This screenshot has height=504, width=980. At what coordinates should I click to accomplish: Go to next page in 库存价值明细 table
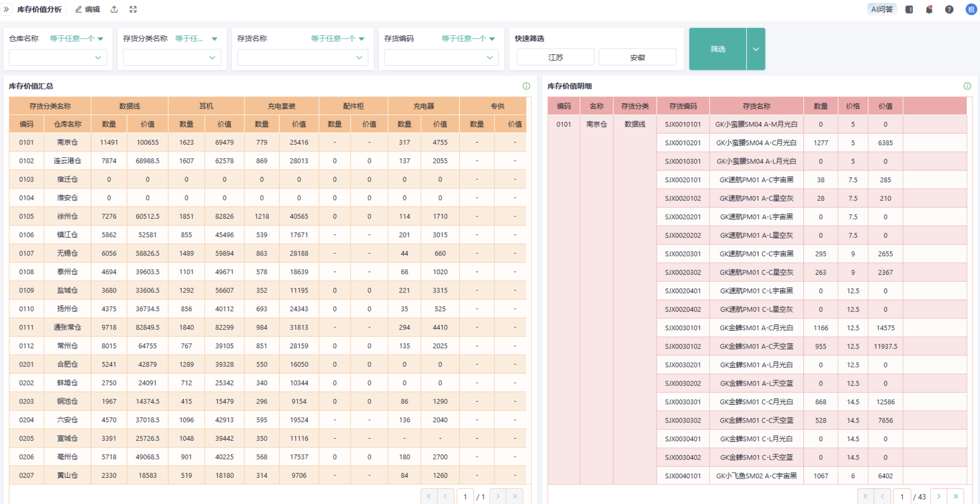coord(939,496)
